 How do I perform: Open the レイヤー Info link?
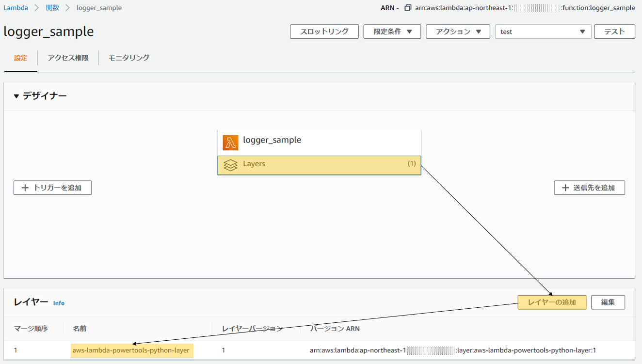(x=59, y=303)
